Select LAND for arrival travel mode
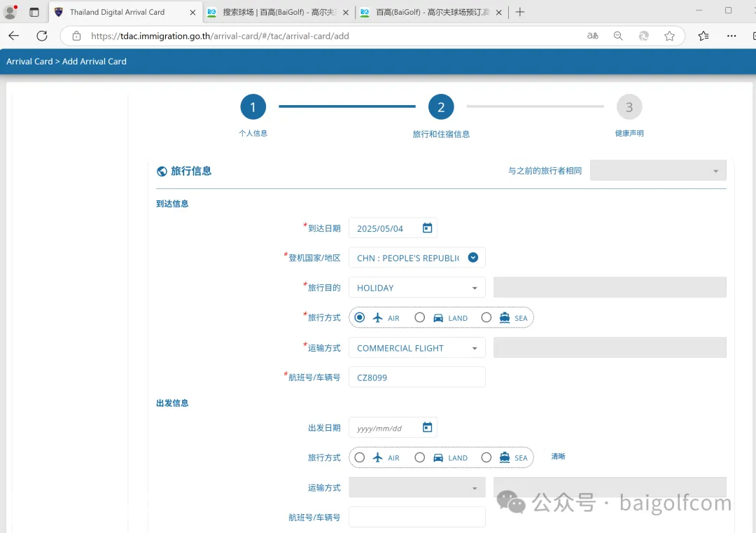This screenshot has height=533, width=756. (x=420, y=317)
